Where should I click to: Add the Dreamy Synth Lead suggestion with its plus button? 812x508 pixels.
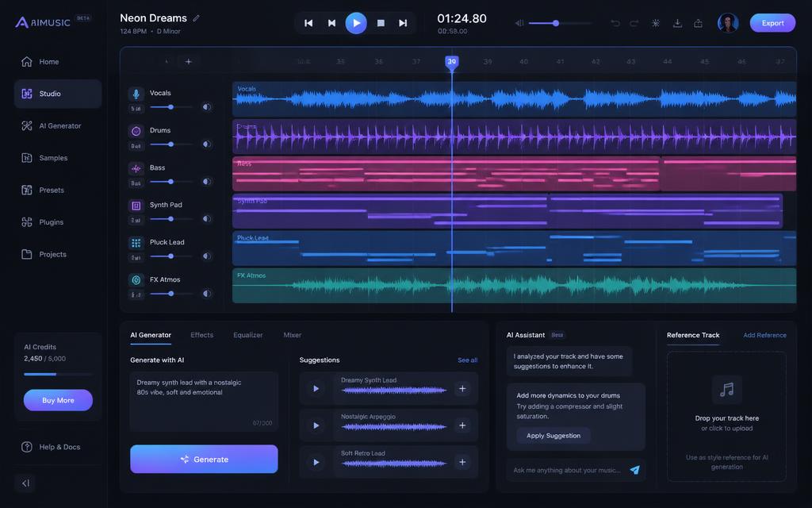462,388
